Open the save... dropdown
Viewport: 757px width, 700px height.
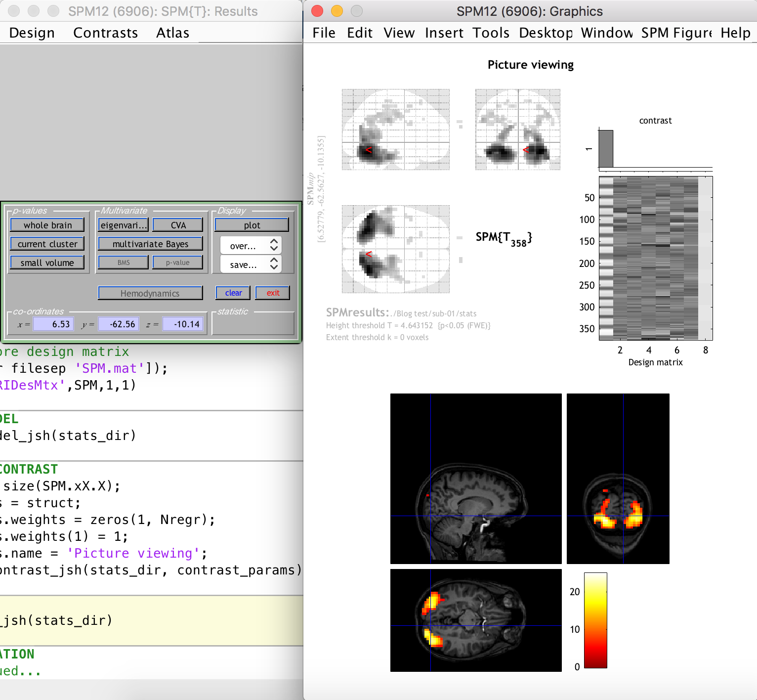(x=251, y=264)
